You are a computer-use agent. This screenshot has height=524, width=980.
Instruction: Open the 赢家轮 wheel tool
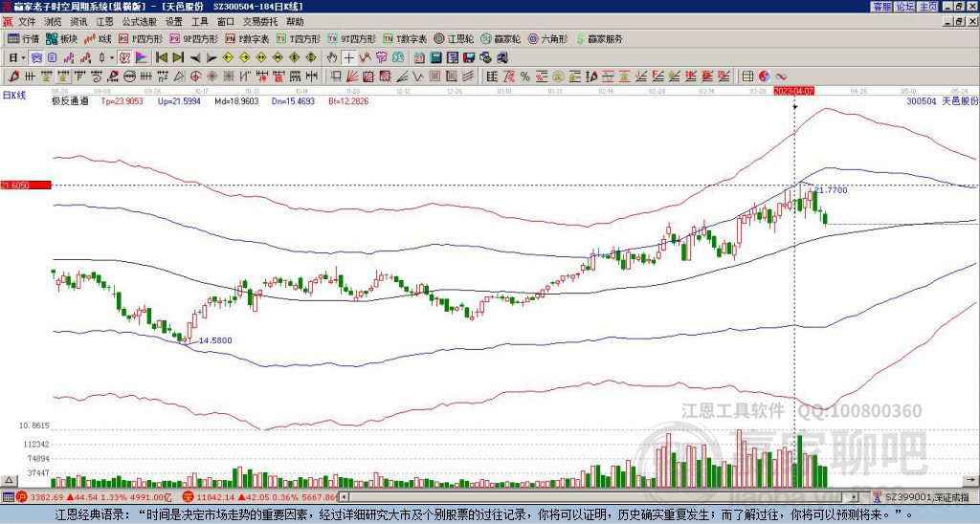[x=501, y=38]
